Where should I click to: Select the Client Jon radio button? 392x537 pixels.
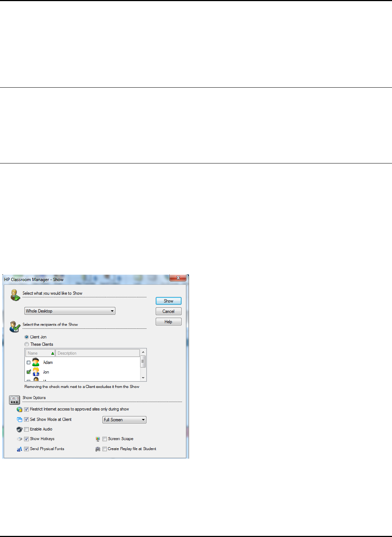27,337
